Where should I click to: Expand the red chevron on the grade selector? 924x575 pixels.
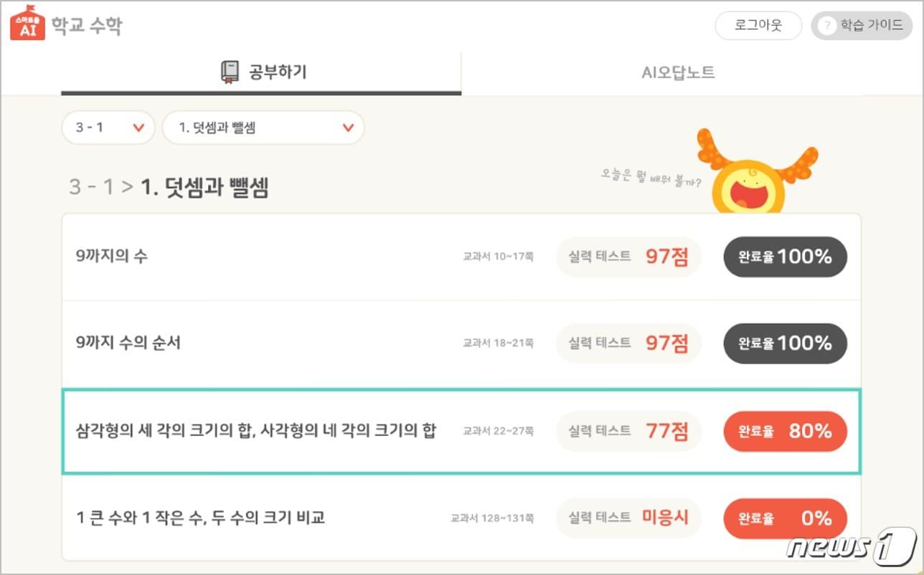tap(138, 128)
